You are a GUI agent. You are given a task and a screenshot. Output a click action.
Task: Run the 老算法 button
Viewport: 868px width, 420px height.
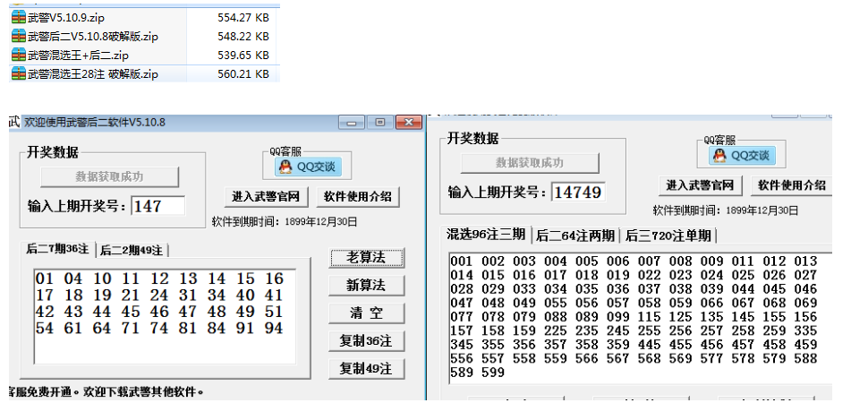(366, 258)
